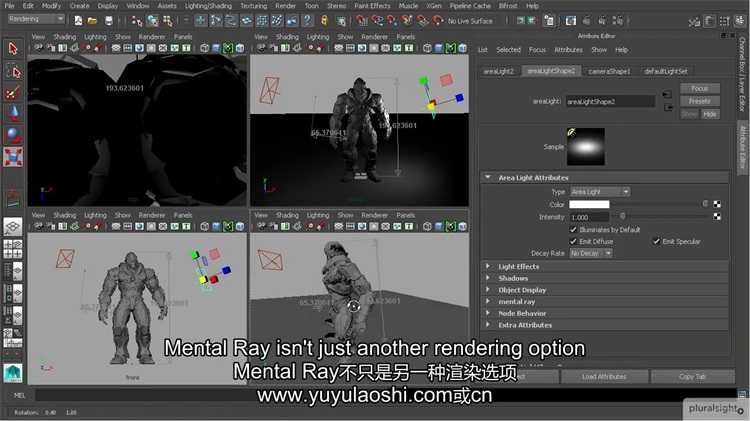Click the Maya home icon in toolbox
The image size is (750, 421).
coord(13,373)
